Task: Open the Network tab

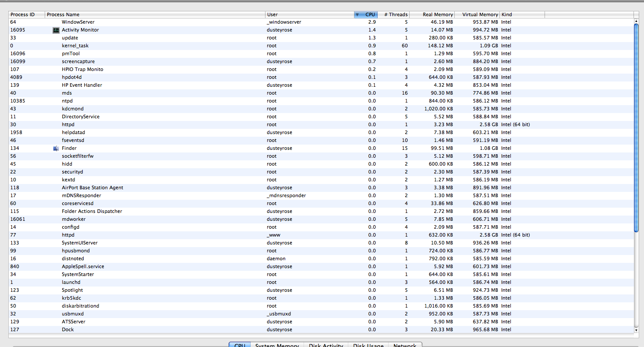Action: [x=405, y=345]
